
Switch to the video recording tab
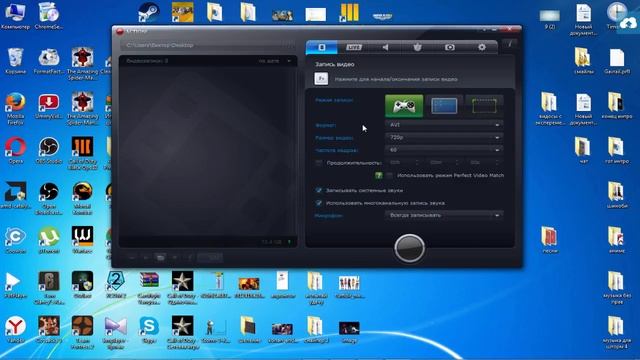[322, 47]
